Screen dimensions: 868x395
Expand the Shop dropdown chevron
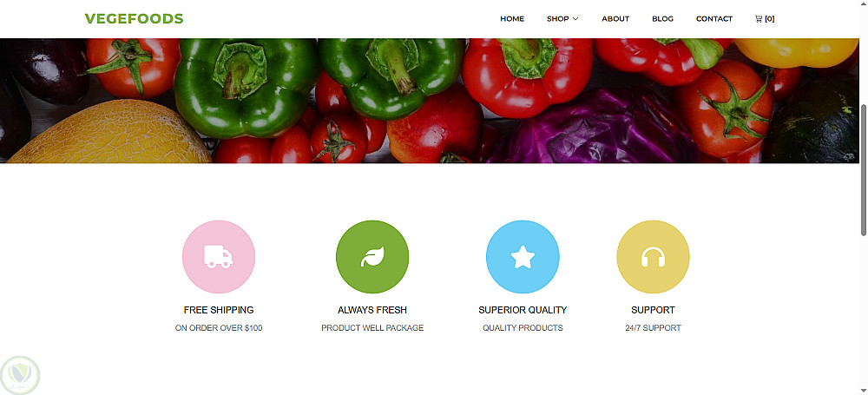click(x=575, y=19)
